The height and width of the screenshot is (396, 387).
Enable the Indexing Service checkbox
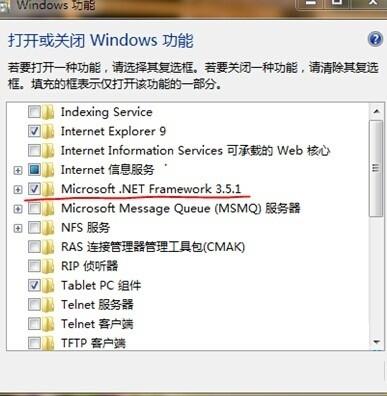pos(34,112)
